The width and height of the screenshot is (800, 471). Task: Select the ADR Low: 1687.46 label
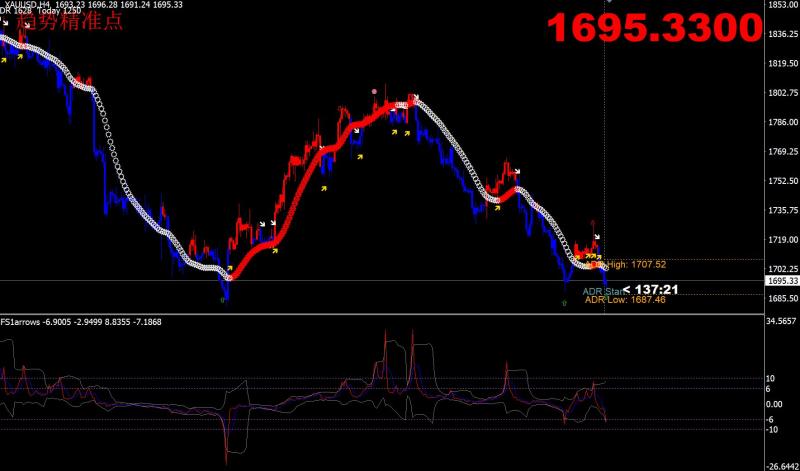click(625, 300)
